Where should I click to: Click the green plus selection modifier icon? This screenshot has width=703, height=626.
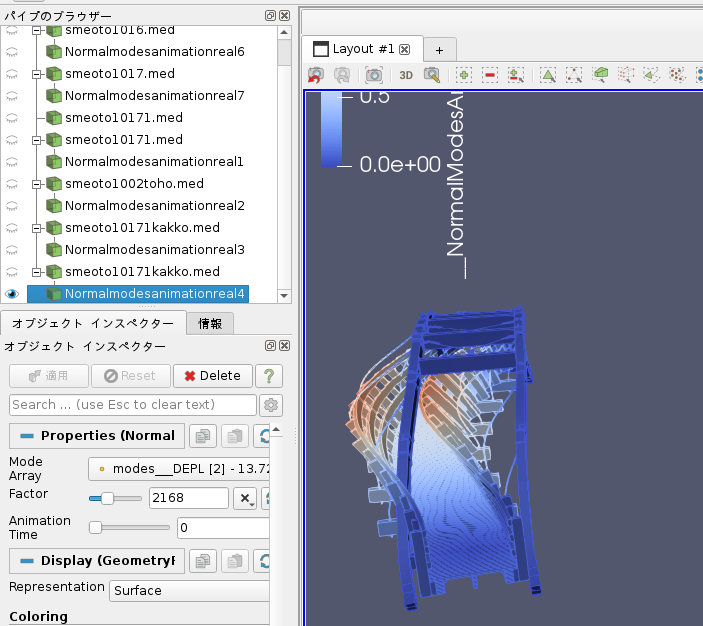pyautogui.click(x=464, y=75)
